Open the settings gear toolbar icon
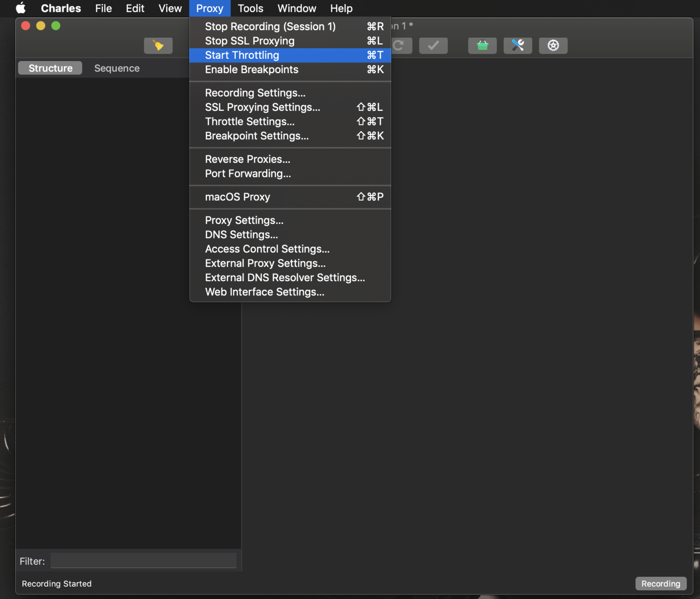Image resolution: width=700 pixels, height=599 pixels. coord(553,46)
